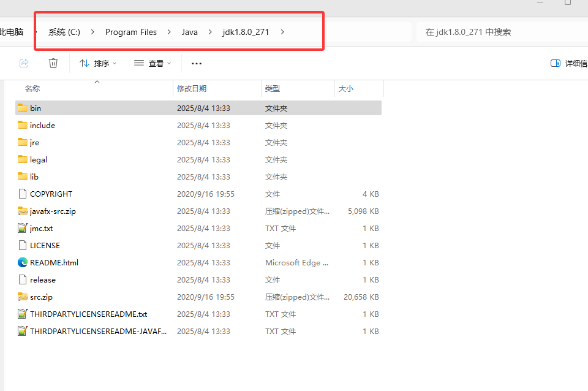Viewport: 588px width, 391px height.
Task: Expand chevron after jdk1.8.0_271 breadcrumb
Action: (x=282, y=32)
